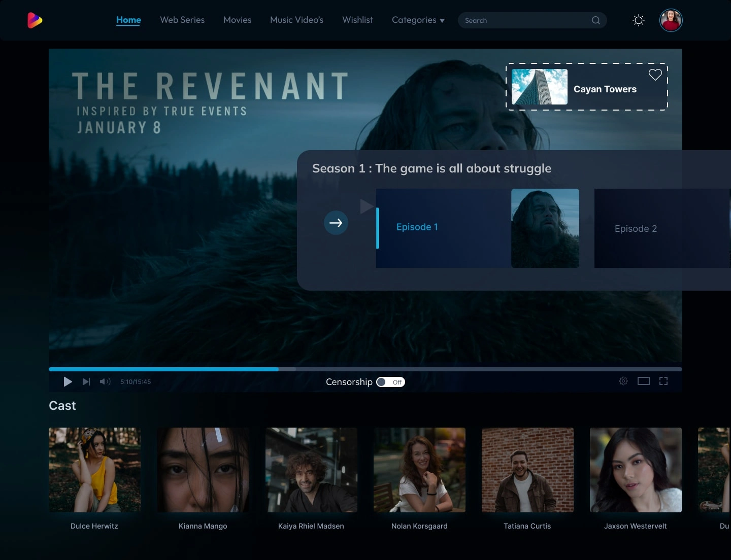Seek on the video progress bar
Viewport: 731px width, 560px height.
[365, 369]
